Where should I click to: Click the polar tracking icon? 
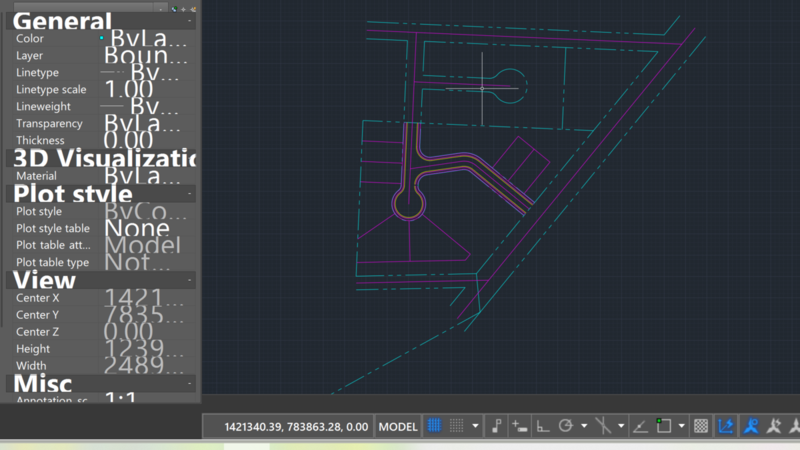[x=566, y=426]
